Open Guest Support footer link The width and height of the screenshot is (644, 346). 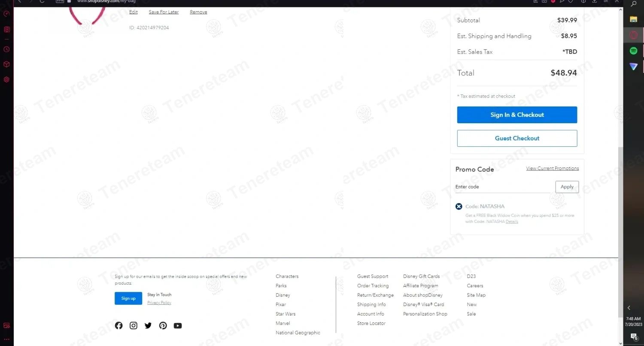(373, 276)
